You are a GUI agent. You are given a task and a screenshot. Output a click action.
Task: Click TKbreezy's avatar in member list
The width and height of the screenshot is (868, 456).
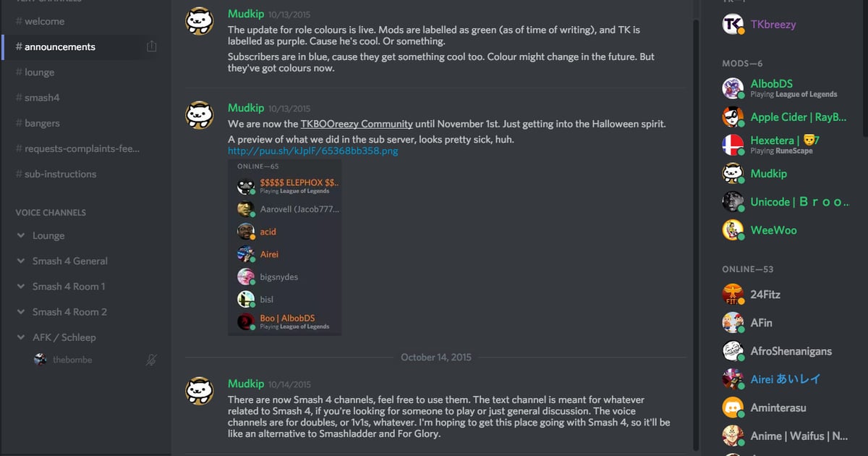coord(733,24)
